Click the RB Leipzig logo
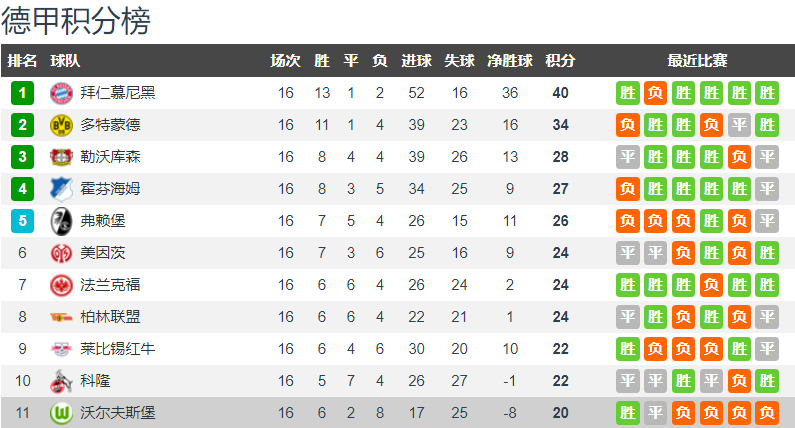 point(61,349)
